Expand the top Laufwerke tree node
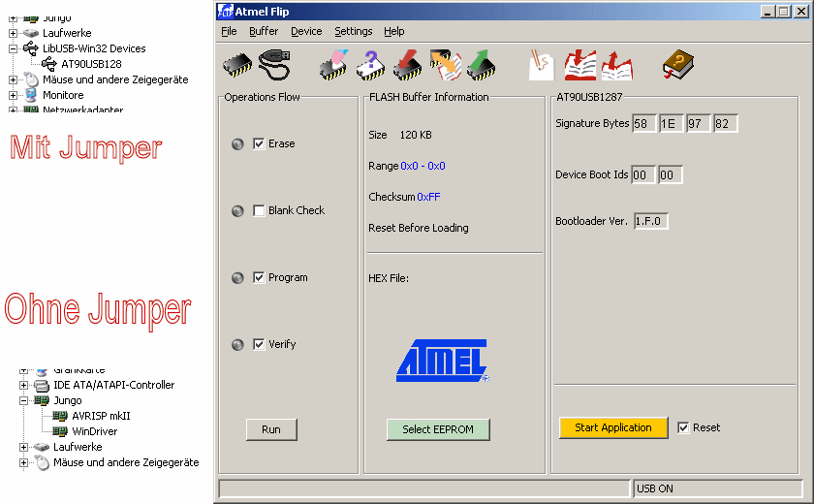The height and width of the screenshot is (504, 814). click(x=13, y=33)
